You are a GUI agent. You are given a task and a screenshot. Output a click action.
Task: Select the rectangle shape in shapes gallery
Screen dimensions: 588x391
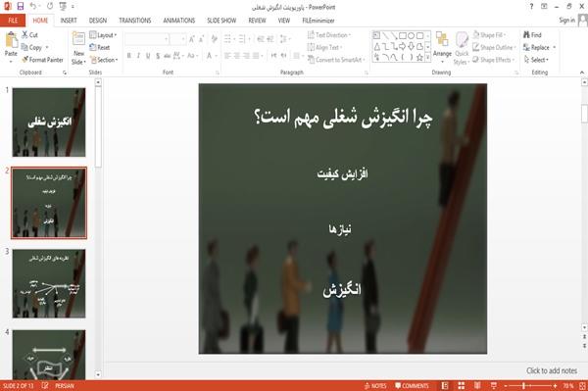click(403, 35)
